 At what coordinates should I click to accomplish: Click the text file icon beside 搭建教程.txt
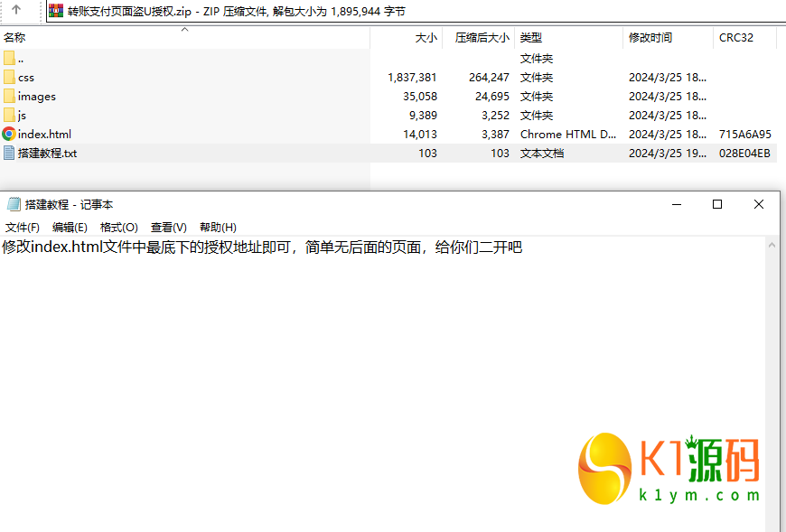pos(9,153)
